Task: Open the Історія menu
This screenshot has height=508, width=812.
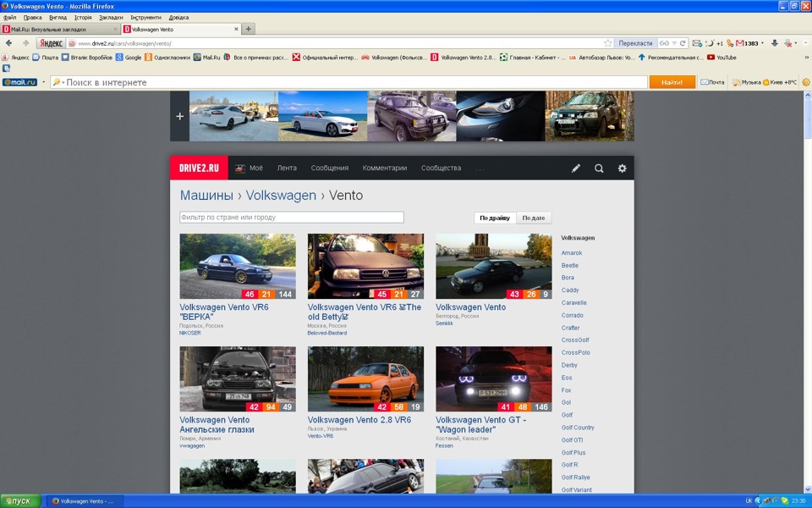Action: (x=83, y=17)
